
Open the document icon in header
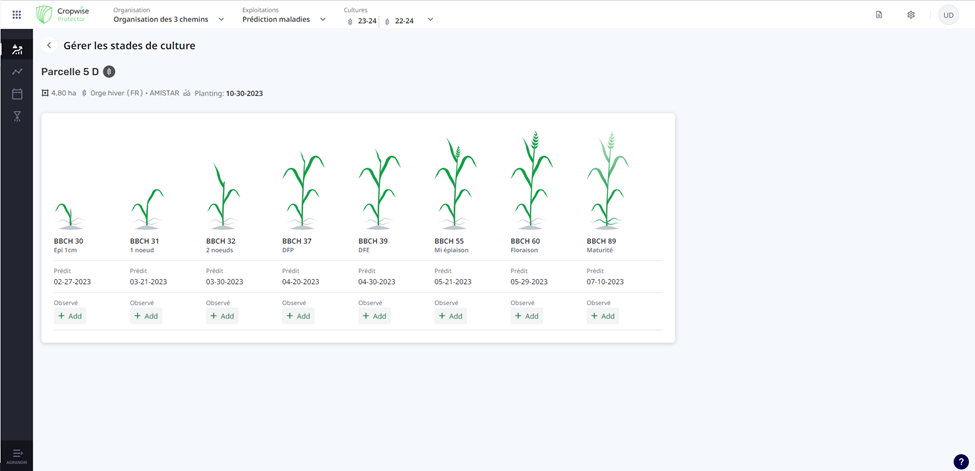[x=879, y=15]
